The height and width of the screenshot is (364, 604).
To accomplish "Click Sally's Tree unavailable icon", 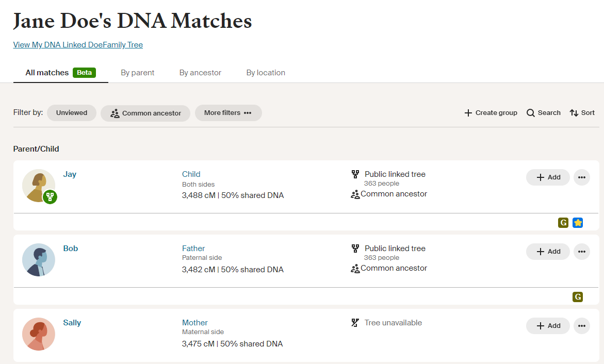I will 355,322.
